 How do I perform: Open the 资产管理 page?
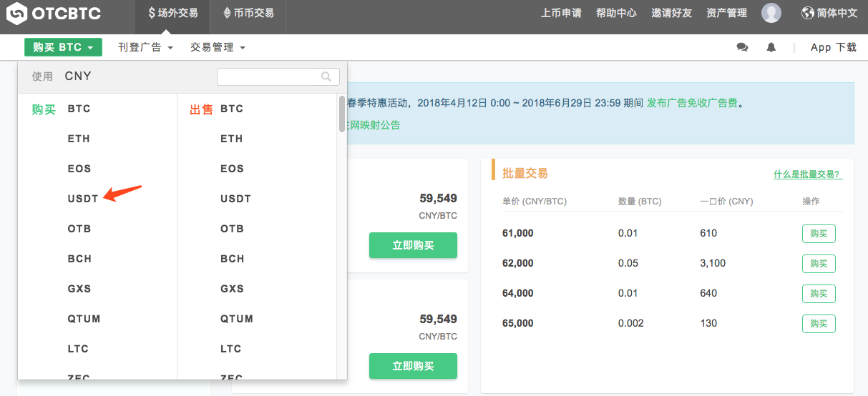[x=726, y=13]
